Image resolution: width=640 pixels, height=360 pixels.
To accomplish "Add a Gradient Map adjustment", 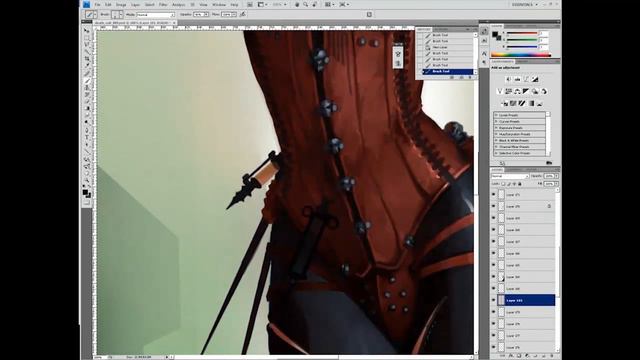I will (x=531, y=104).
